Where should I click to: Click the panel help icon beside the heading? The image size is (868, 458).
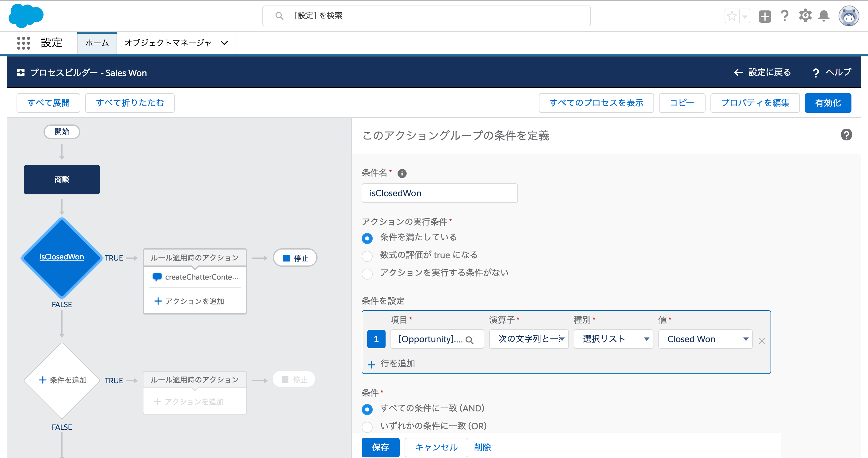(x=846, y=135)
